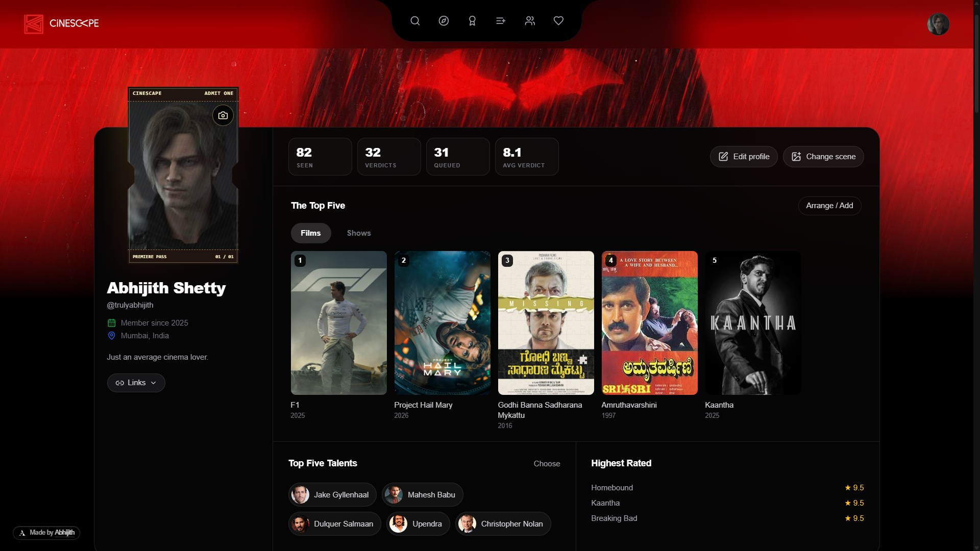Click the 82 Seen stat card

[x=320, y=157]
